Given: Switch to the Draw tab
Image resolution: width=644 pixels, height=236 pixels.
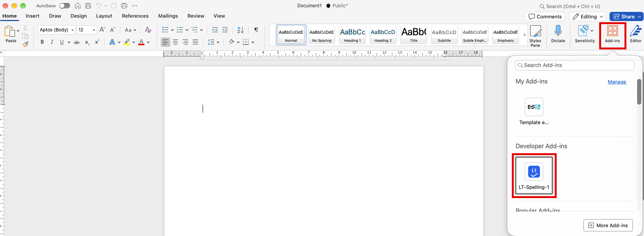Looking at the screenshot, I should (55, 16).
